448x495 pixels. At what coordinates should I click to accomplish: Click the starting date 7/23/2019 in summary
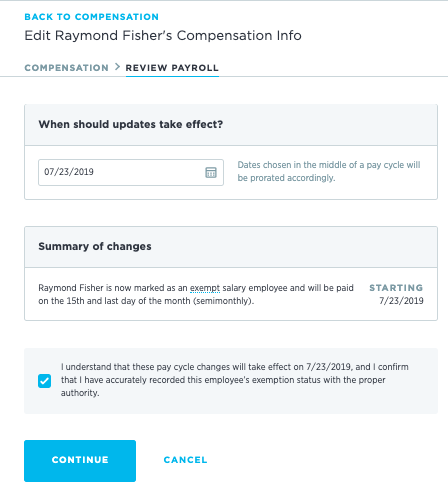401,301
